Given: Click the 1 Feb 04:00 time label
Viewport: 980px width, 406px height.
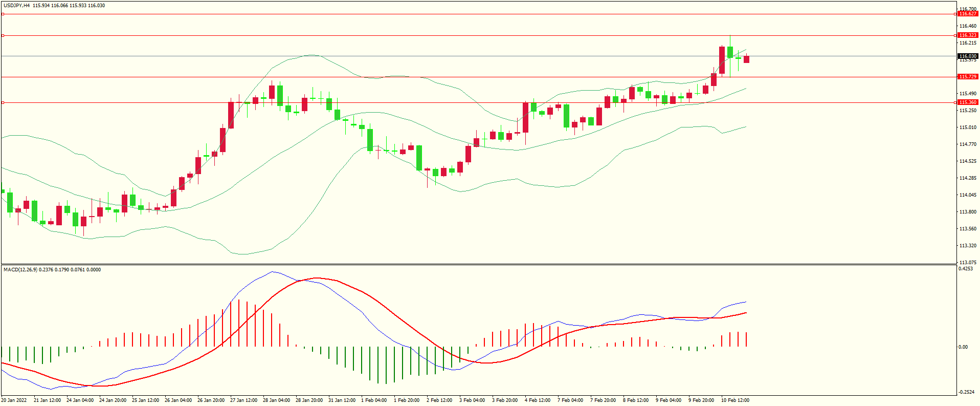Looking at the screenshot, I should [x=374, y=400].
